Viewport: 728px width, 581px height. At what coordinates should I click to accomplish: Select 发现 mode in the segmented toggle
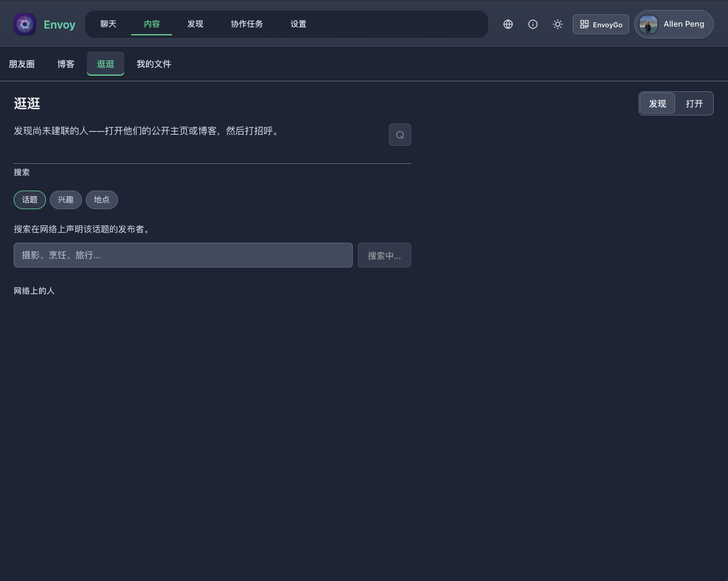[x=657, y=104]
